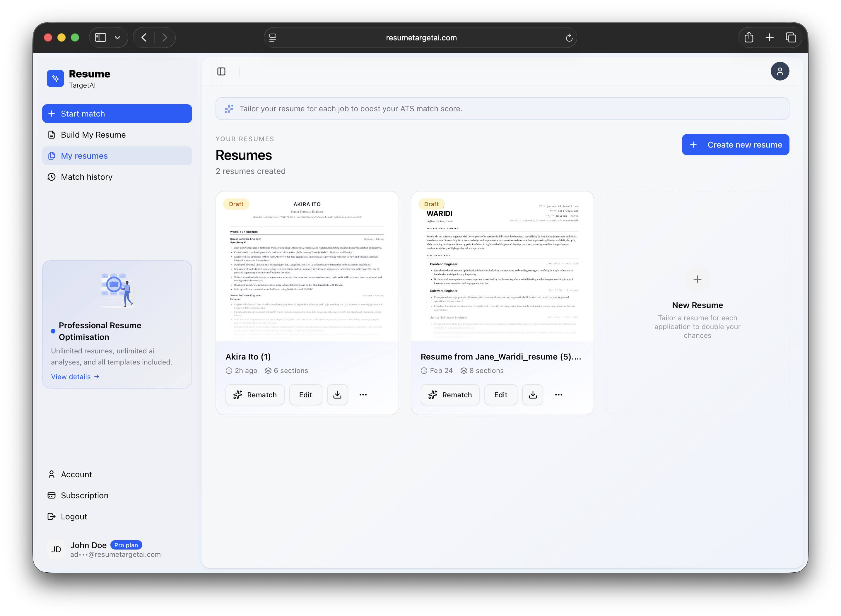Go to Build My Resume
The height and width of the screenshot is (616, 841).
93,135
